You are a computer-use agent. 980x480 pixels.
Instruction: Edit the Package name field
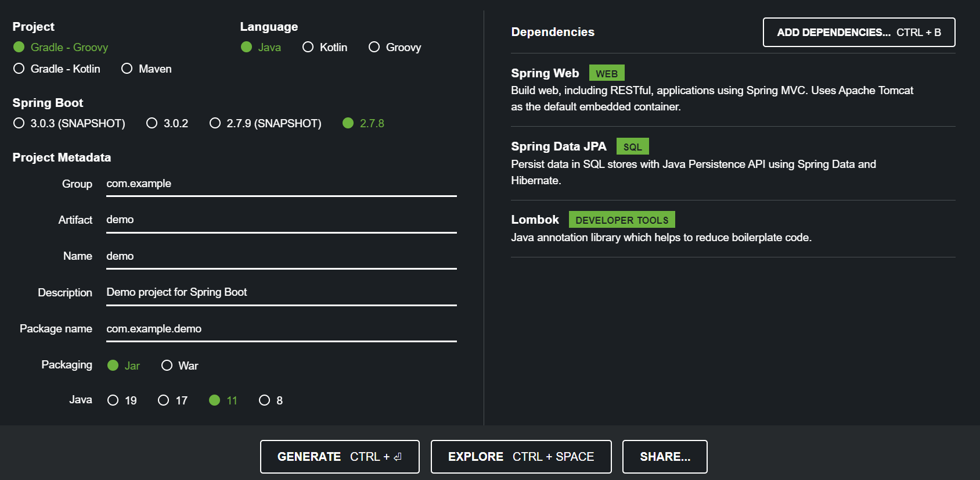coord(282,329)
